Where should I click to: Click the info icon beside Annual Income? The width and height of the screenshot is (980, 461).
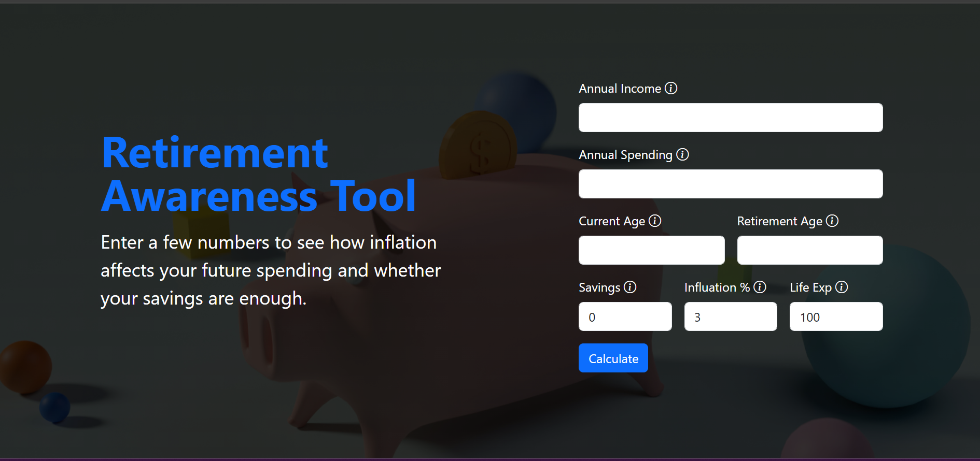point(671,88)
